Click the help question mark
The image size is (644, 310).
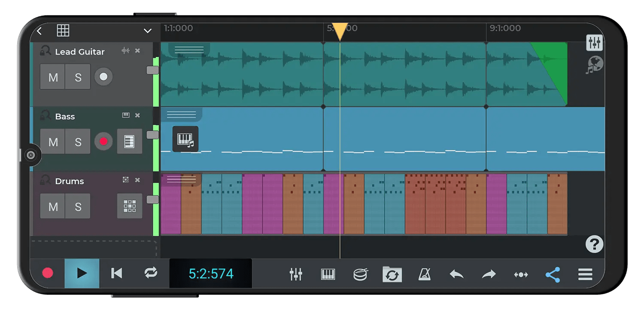[594, 244]
